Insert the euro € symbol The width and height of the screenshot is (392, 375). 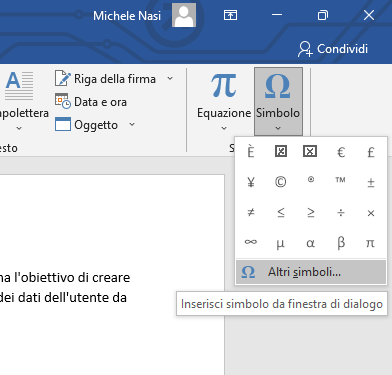[341, 152]
